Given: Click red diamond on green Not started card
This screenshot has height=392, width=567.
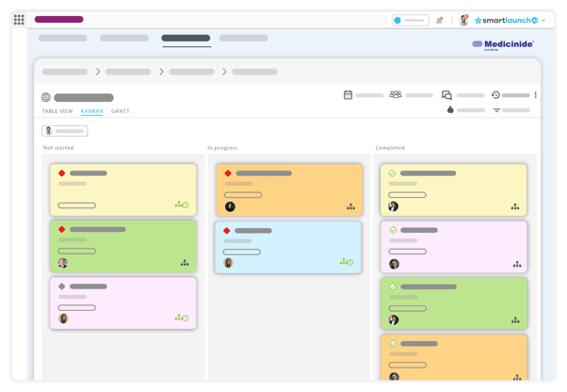Looking at the screenshot, I should pyautogui.click(x=62, y=229).
